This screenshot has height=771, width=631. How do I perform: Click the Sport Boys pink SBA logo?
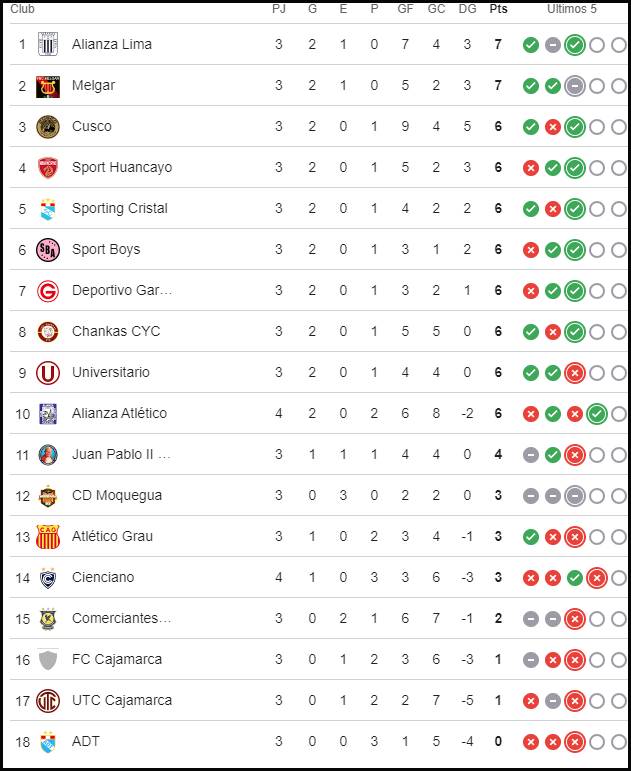48,250
